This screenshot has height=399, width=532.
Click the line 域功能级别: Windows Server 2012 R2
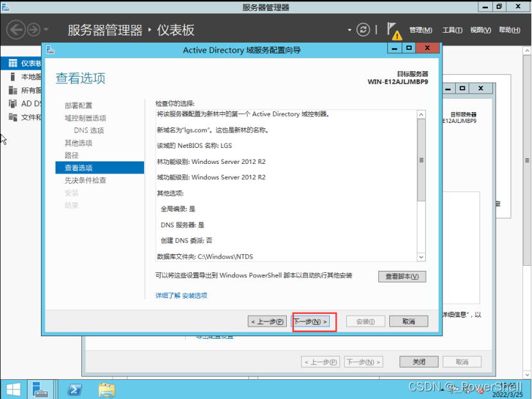click(x=211, y=177)
